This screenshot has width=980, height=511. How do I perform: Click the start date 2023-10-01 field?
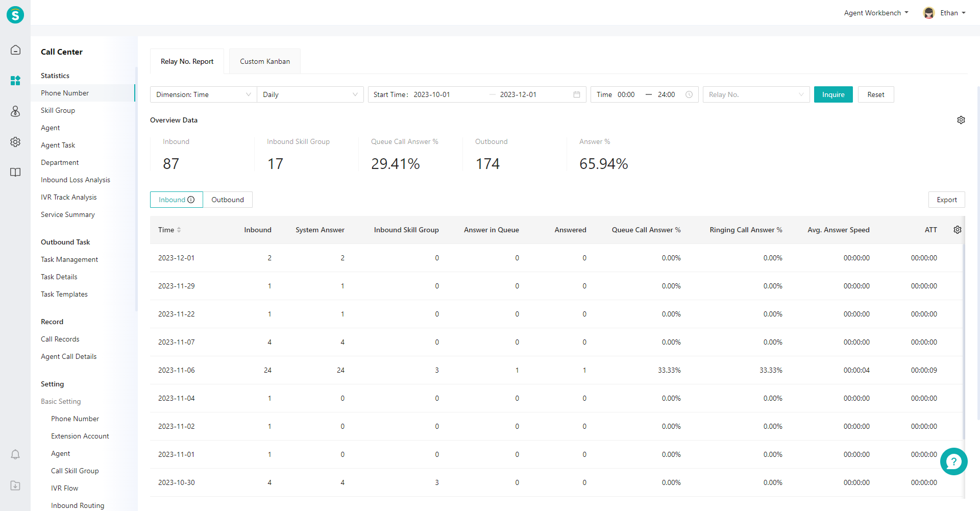point(432,94)
